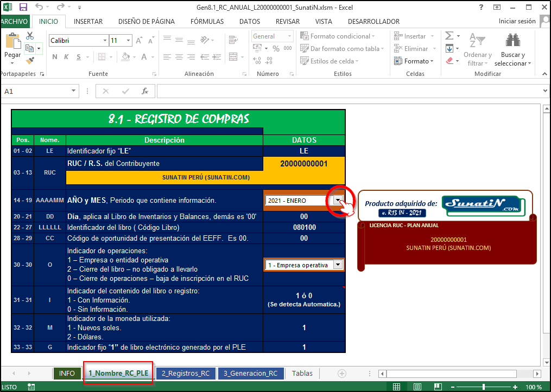The image size is (551, 392).
Task: Open Excel help with question mark icon
Action: tap(481, 8)
